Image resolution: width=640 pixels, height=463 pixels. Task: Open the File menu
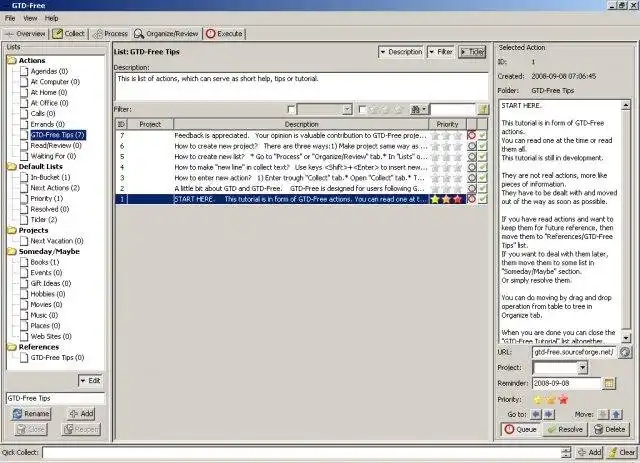(10, 18)
